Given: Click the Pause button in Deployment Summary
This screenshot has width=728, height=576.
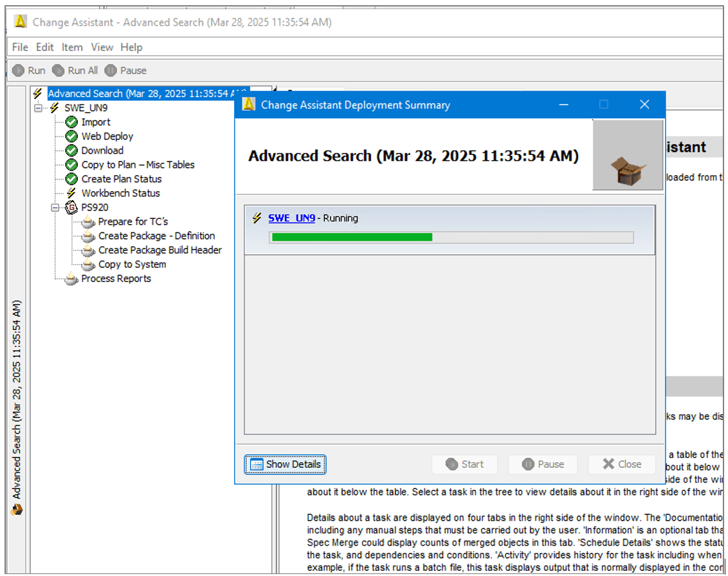Looking at the screenshot, I should pos(542,464).
